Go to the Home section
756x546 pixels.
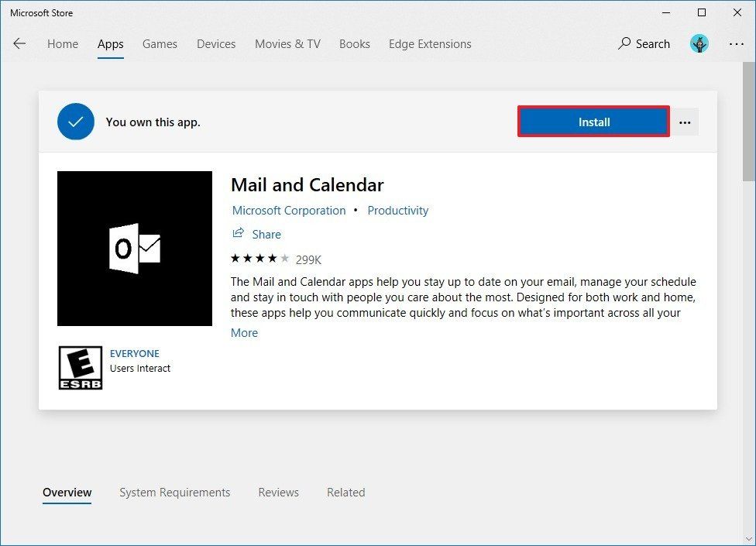click(x=62, y=44)
